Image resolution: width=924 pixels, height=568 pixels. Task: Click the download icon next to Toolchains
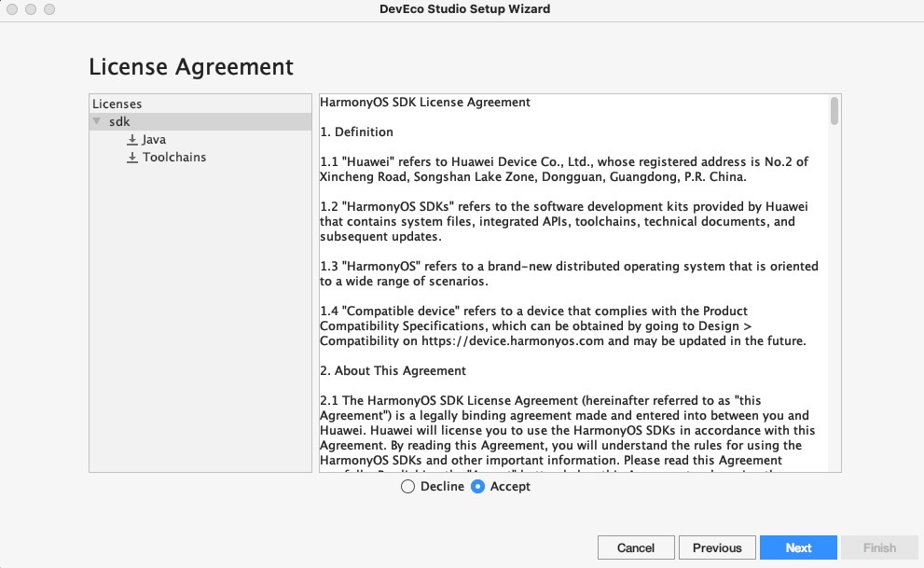click(x=132, y=158)
